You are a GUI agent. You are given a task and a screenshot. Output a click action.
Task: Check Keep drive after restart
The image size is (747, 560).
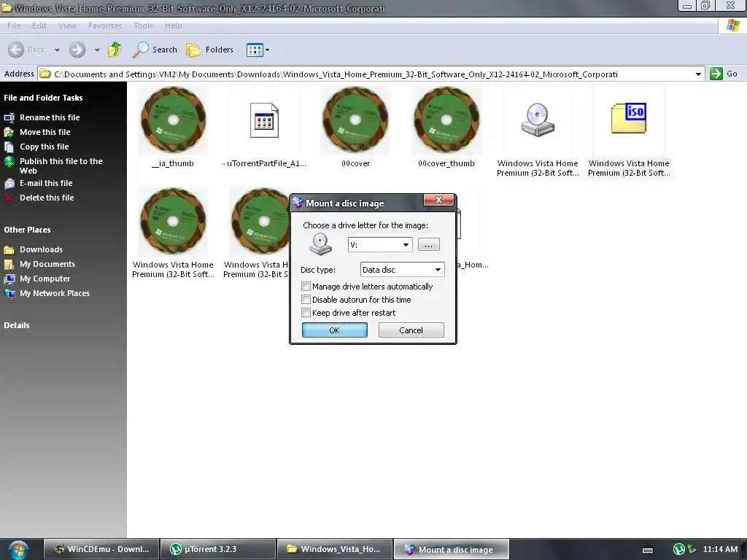(x=306, y=313)
